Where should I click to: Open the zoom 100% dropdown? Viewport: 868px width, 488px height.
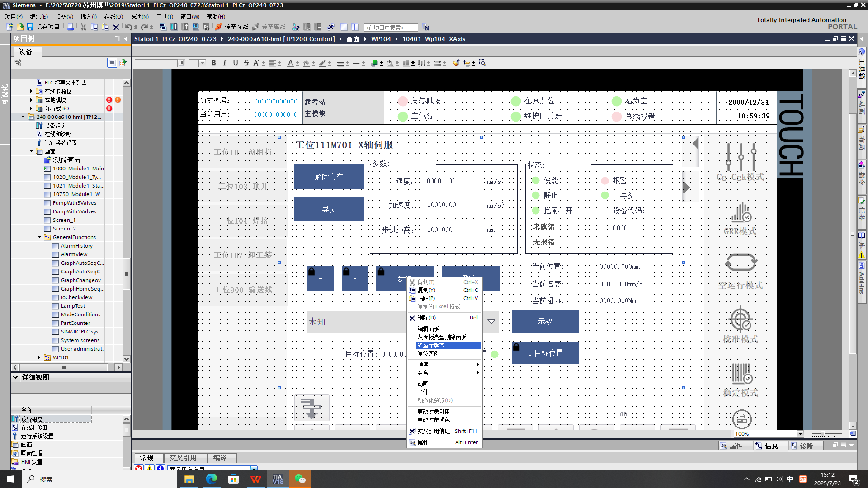800,434
